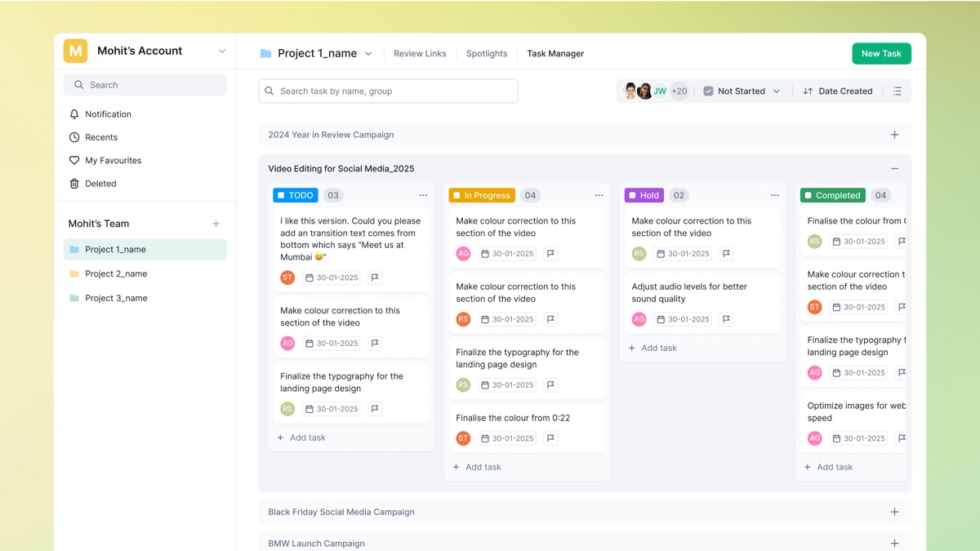Image resolution: width=980 pixels, height=551 pixels.
Task: Click ST avatar on In Progress 'Finalise the colour' card
Action: coord(463,438)
